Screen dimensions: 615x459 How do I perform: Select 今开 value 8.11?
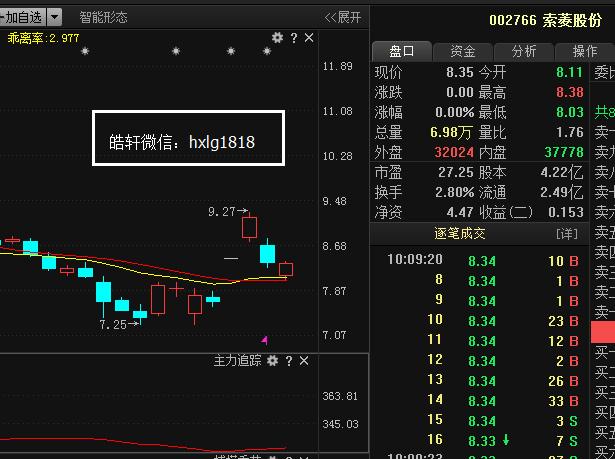click(570, 73)
